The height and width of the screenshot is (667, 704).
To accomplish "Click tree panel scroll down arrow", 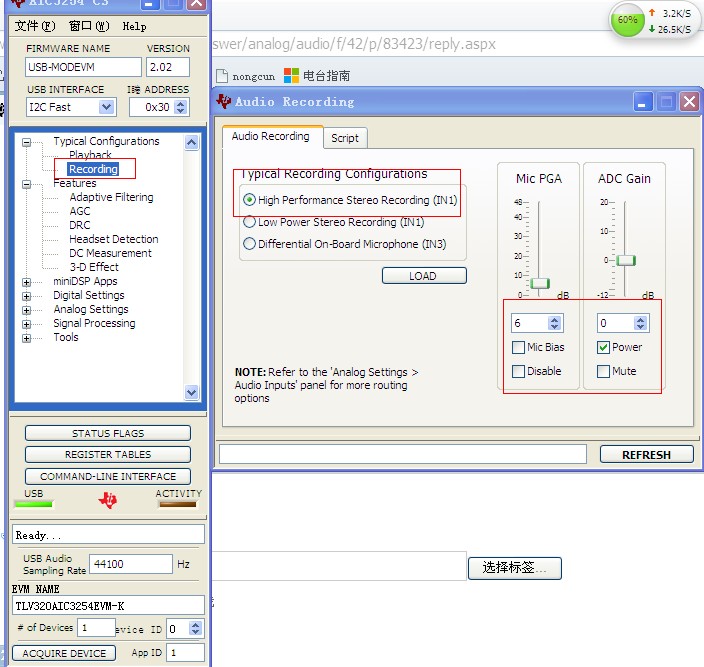I will tap(191, 392).
